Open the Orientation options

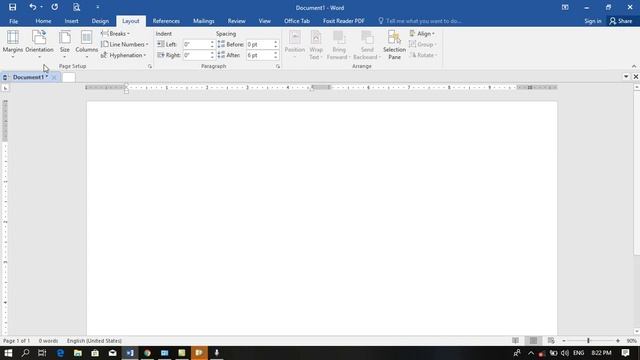pyautogui.click(x=39, y=44)
